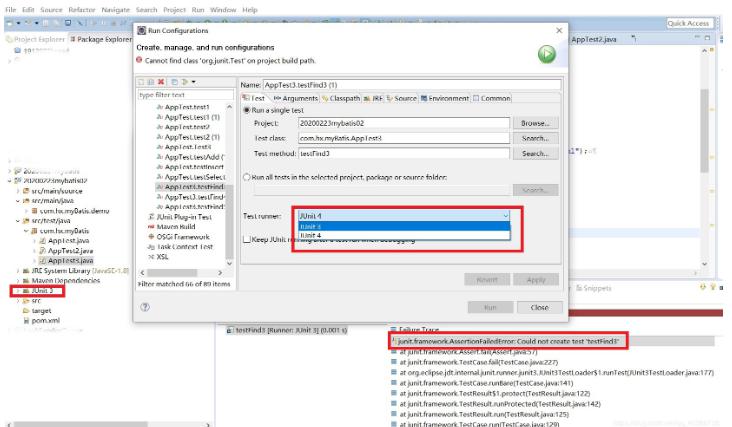This screenshot has width=732, height=427.
Task: Expand the JUnit 3 library node
Action: [18, 291]
